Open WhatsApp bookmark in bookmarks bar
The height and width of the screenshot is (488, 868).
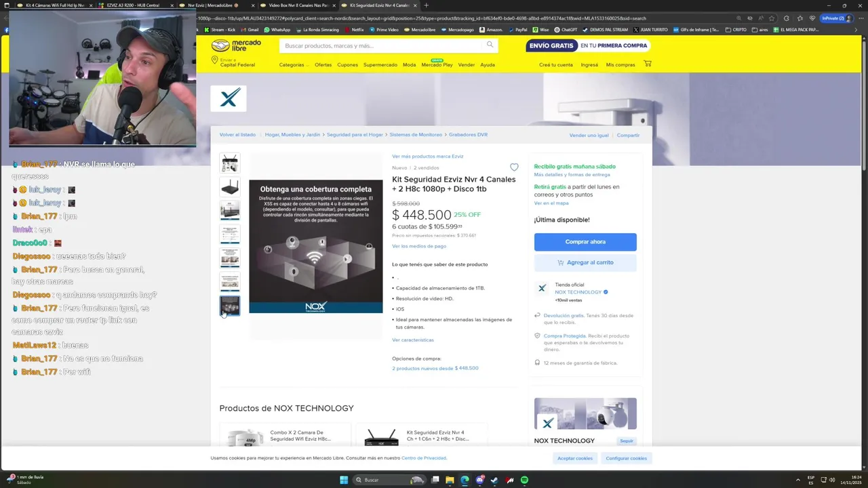[277, 30]
